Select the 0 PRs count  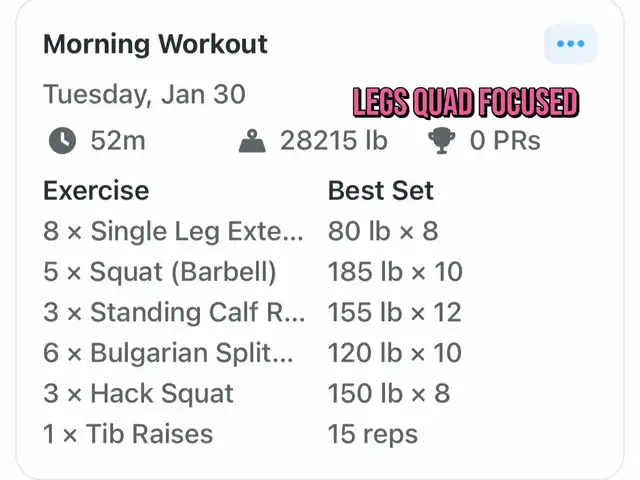tap(505, 141)
